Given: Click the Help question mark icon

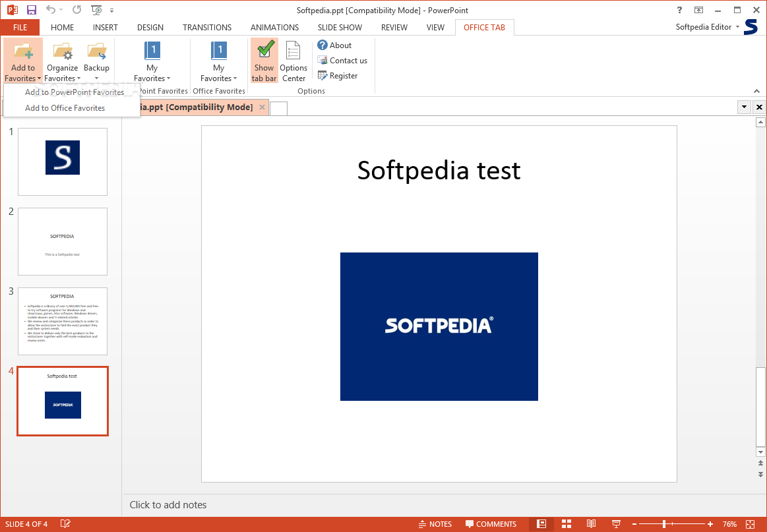Looking at the screenshot, I should [679, 10].
